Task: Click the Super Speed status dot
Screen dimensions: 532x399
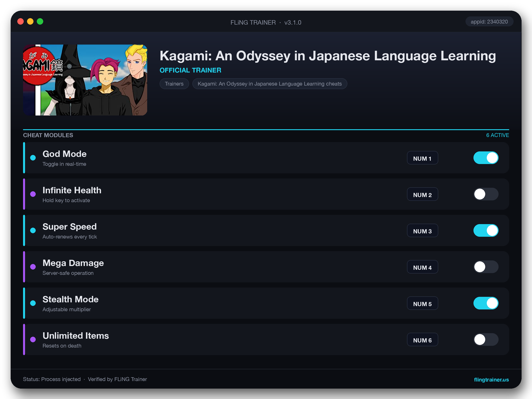Action: 33,230
